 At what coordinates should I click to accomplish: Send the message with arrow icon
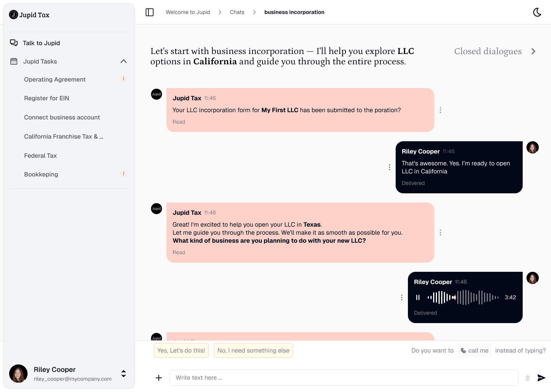pos(541,378)
